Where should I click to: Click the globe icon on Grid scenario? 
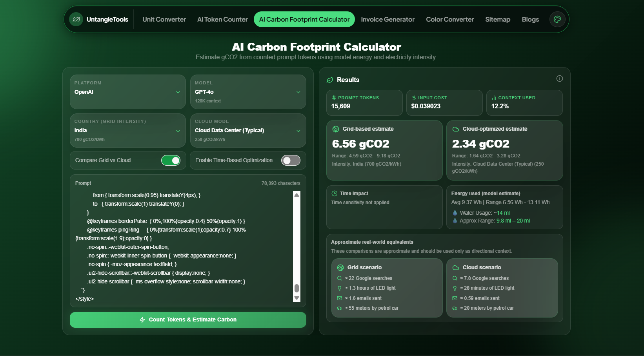click(x=340, y=268)
